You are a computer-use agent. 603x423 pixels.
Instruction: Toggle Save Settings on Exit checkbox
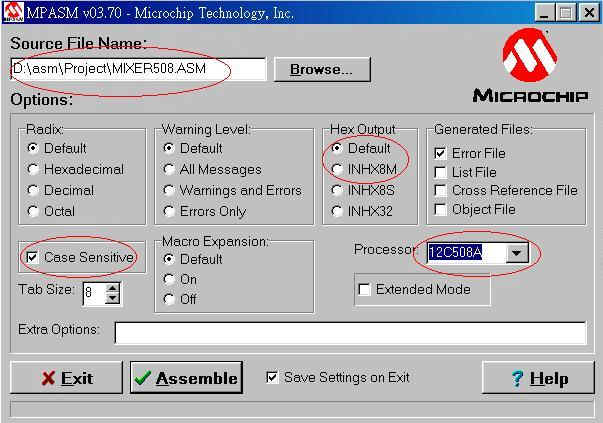pos(272,377)
